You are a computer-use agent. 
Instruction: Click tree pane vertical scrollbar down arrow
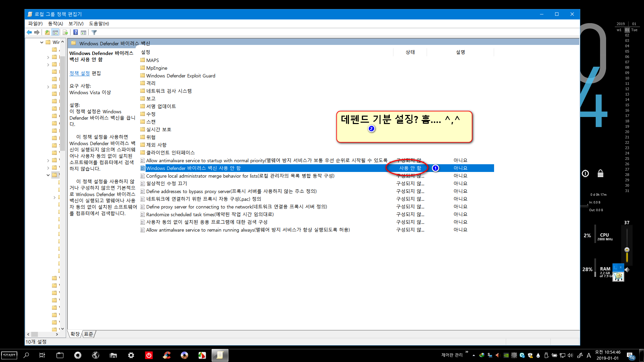pyautogui.click(x=62, y=329)
